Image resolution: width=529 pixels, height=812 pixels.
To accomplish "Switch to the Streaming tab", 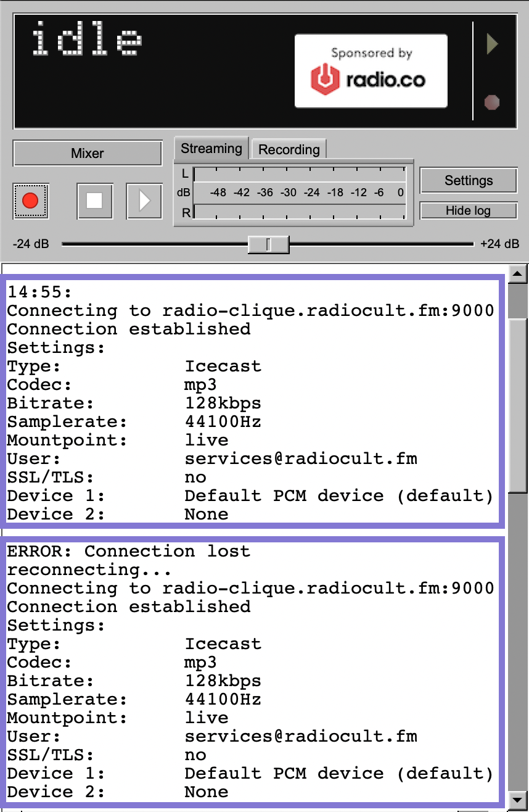I will coord(211,149).
